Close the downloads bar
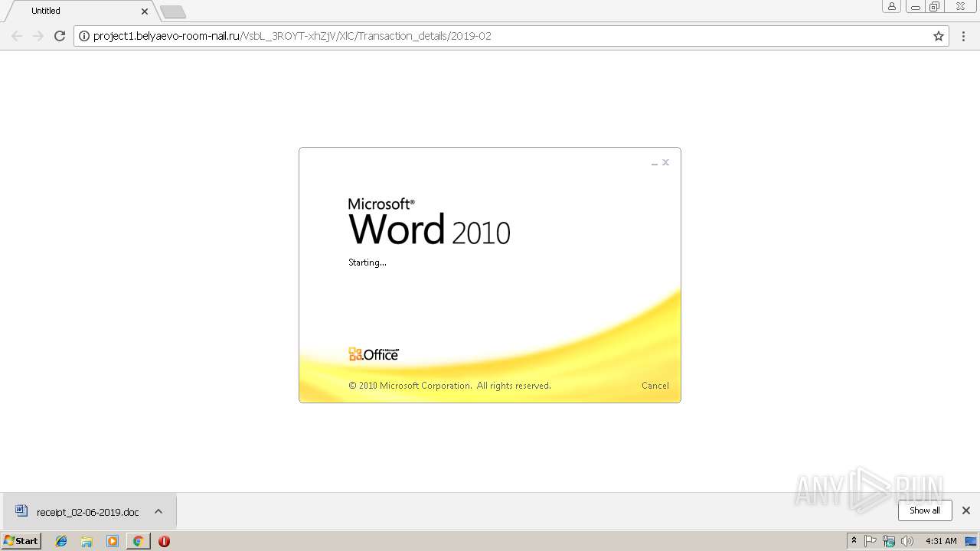 966,510
